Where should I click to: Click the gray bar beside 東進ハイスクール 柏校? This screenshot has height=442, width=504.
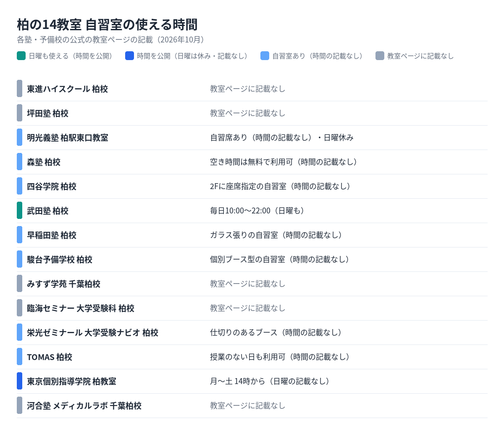19,89
